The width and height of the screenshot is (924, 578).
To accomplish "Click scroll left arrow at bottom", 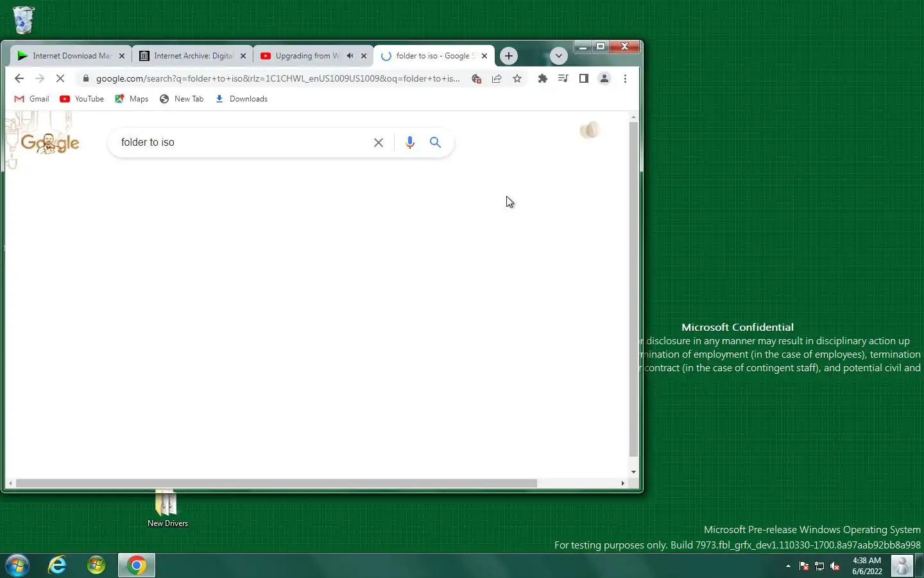I will [x=10, y=483].
